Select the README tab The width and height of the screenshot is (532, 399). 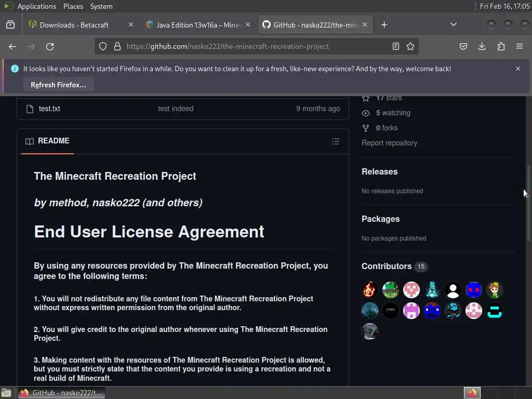47,141
